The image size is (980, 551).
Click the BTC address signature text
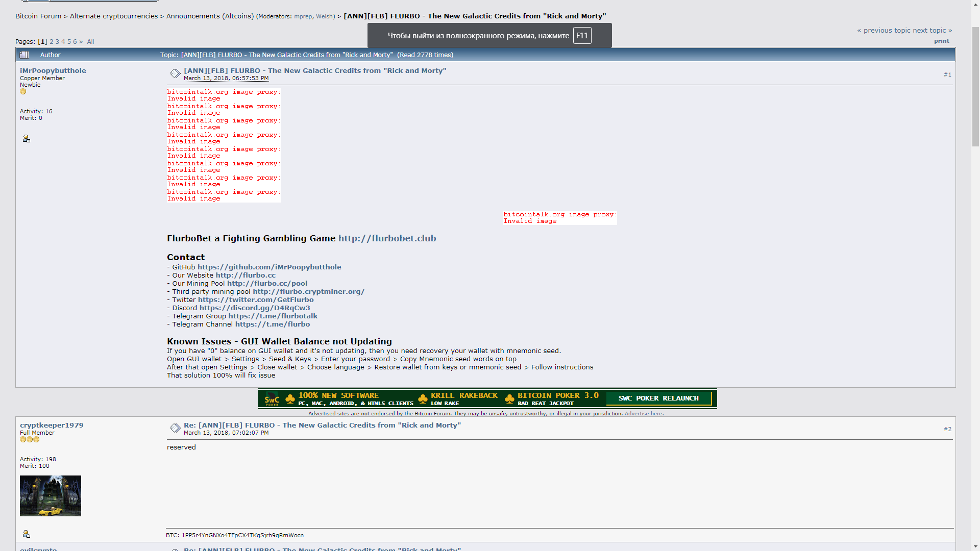coord(235,536)
